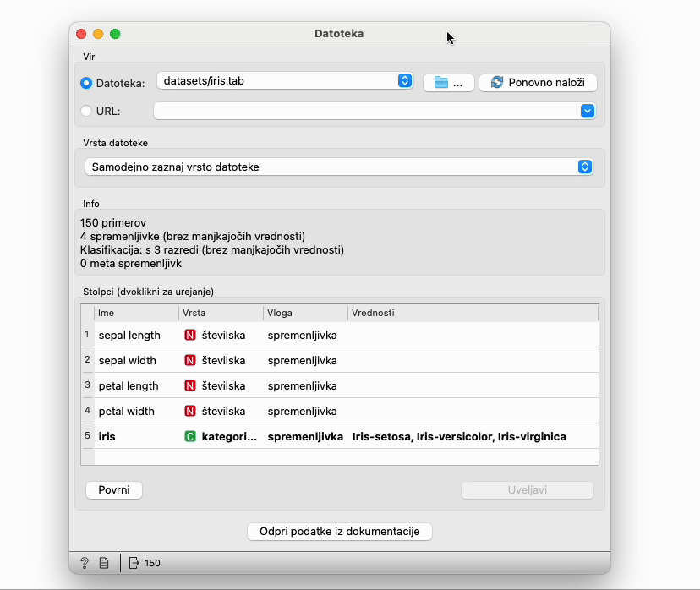The height and width of the screenshot is (590, 700).
Task: Click the folder browse icon button
Action: pyautogui.click(x=448, y=82)
